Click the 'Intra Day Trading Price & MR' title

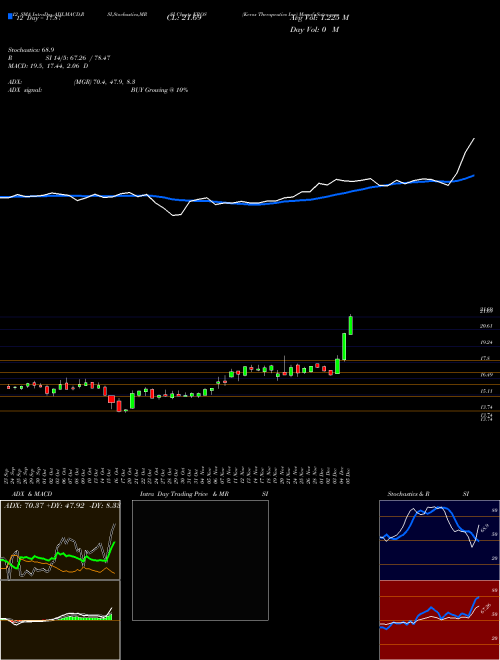pyautogui.click(x=184, y=494)
